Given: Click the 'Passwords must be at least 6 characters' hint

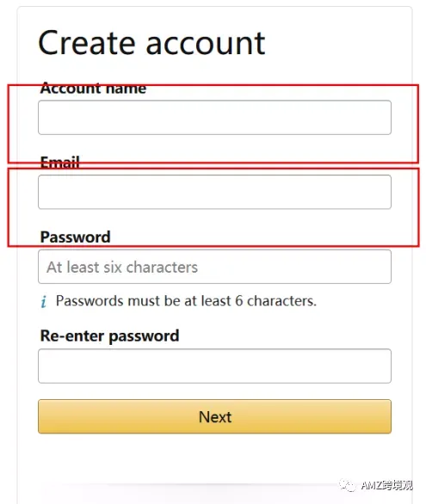Looking at the screenshot, I should pyautogui.click(x=186, y=301).
